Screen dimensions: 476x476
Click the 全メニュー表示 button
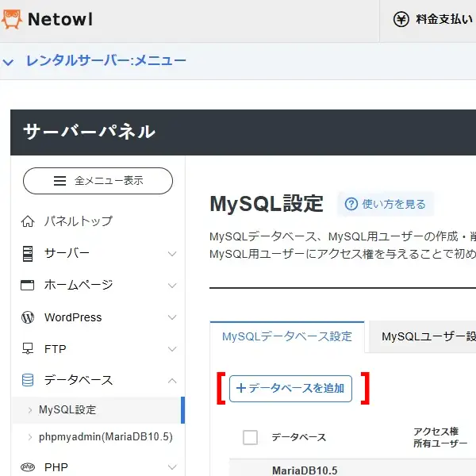[x=98, y=181]
